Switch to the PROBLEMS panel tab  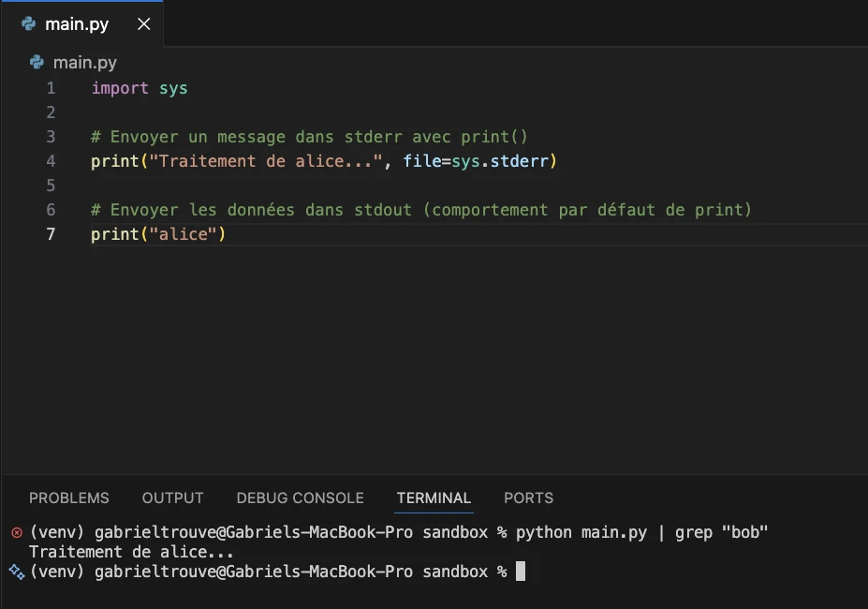(x=69, y=498)
